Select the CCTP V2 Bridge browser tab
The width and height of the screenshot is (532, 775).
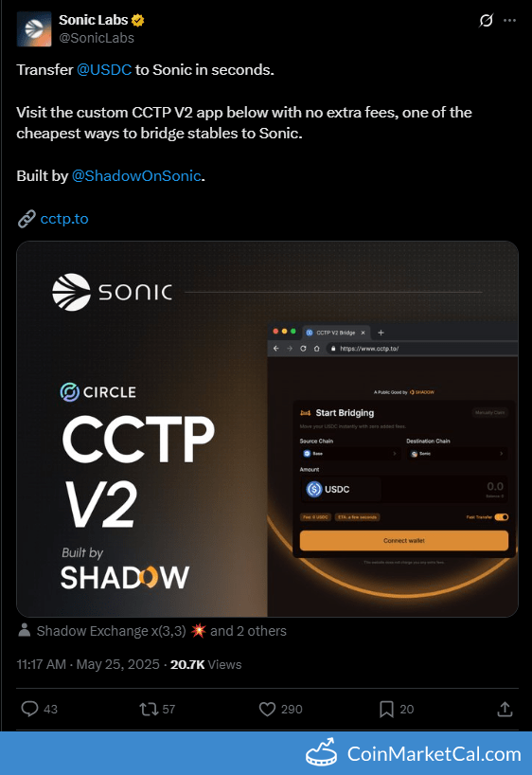tap(335, 333)
